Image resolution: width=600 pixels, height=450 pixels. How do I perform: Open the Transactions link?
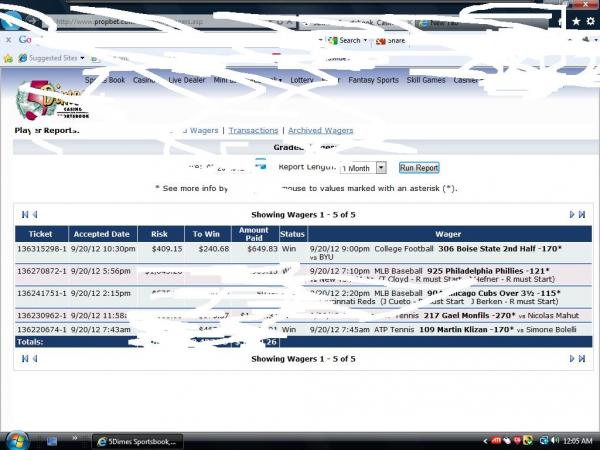253,130
